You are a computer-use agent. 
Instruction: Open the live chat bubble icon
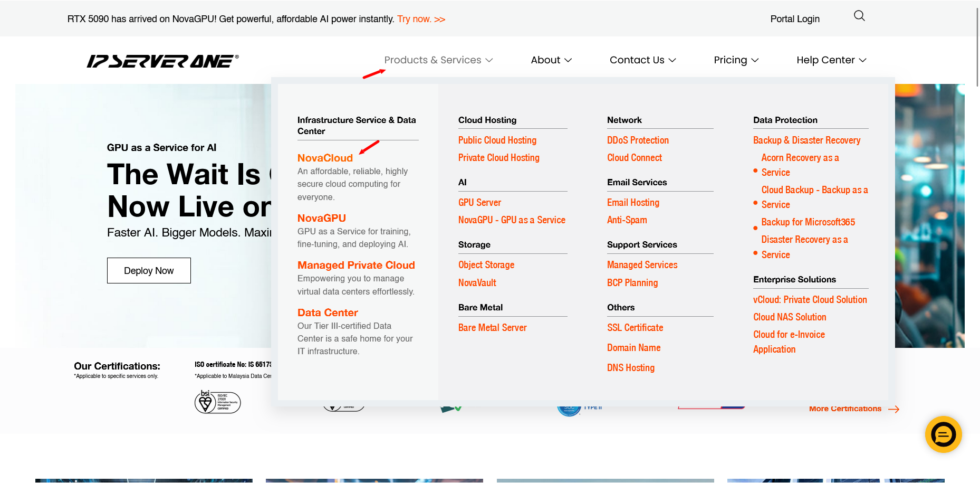coord(943,434)
